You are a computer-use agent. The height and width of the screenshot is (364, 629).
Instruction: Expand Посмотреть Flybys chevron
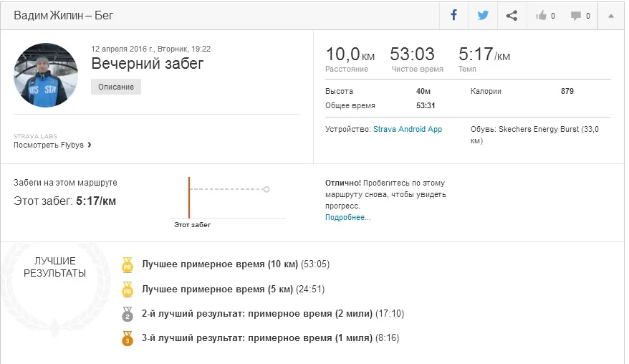coord(89,145)
